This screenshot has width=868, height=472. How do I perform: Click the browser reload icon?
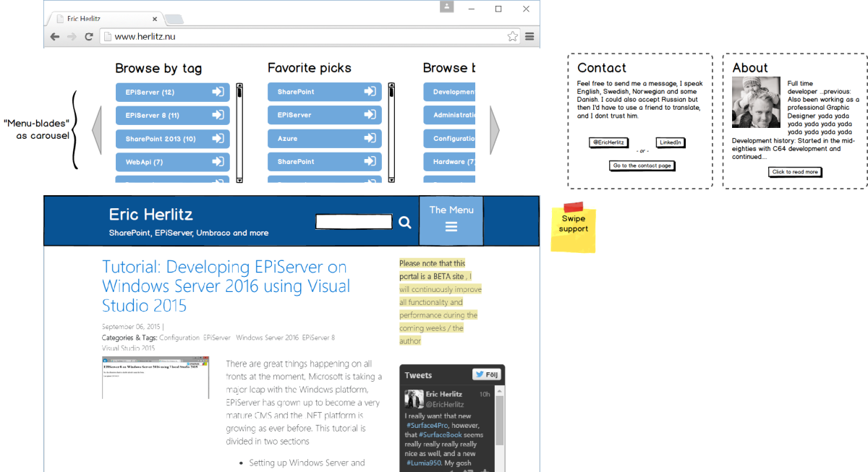[x=89, y=36]
